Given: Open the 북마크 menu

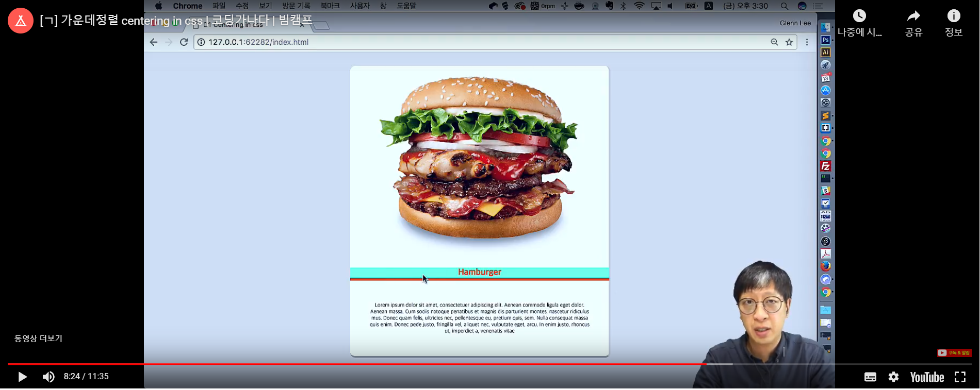Looking at the screenshot, I should pos(330,6).
